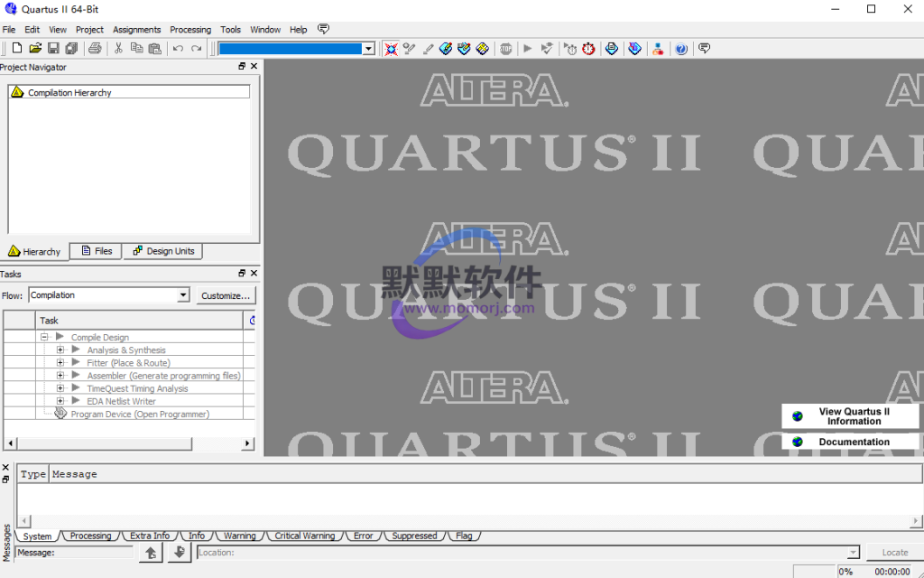Click refresh icon in Task table header
The width and height of the screenshot is (924, 578).
(253, 321)
